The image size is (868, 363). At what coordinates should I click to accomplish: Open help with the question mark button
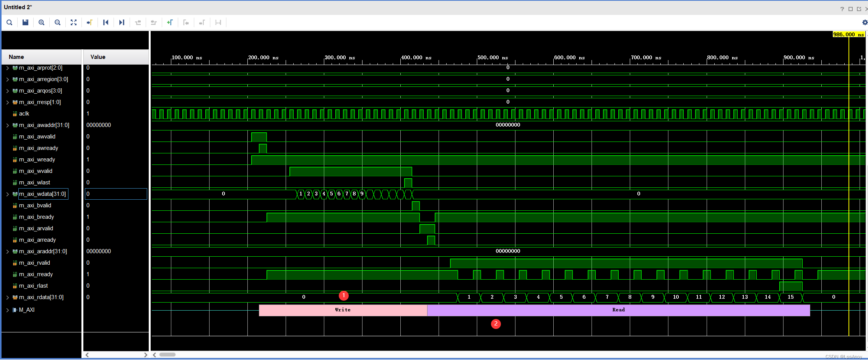coord(842,9)
